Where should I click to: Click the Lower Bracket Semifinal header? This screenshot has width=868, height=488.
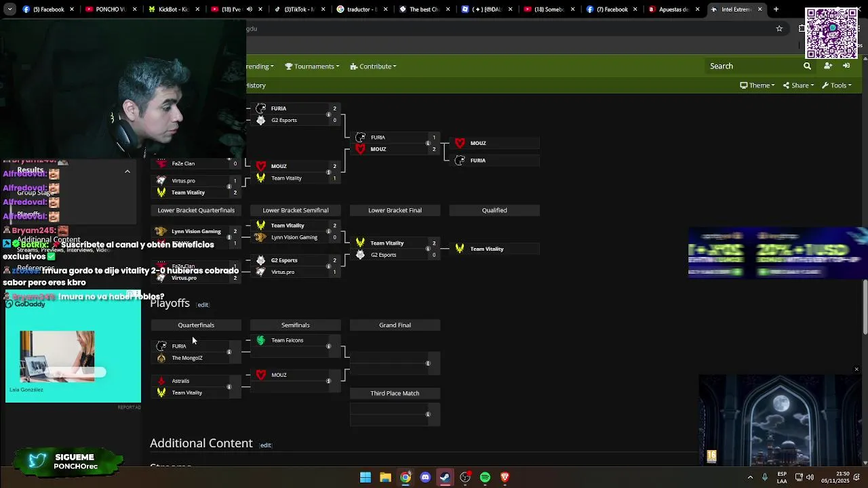(x=296, y=210)
